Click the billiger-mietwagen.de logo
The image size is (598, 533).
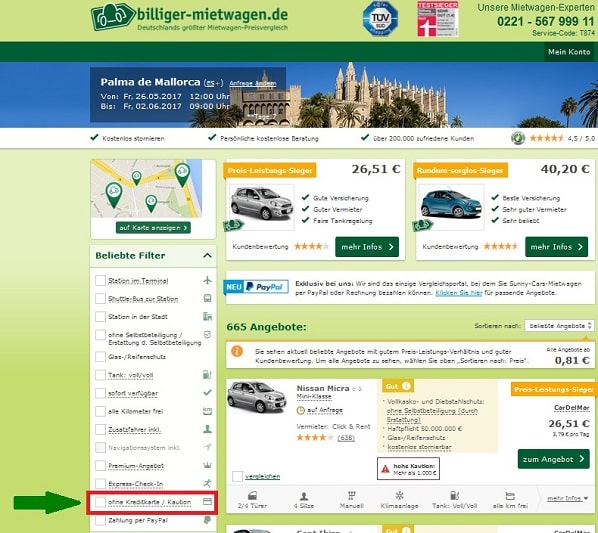189,18
